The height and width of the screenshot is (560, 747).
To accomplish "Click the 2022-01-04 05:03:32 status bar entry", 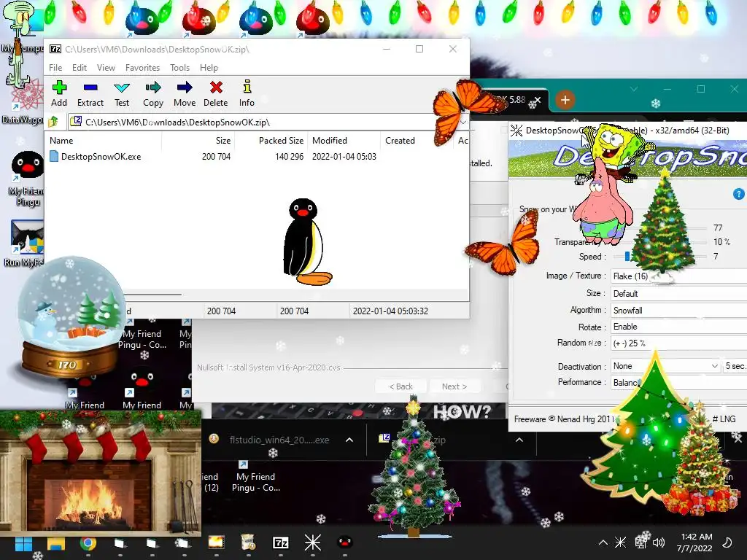I will [x=390, y=311].
